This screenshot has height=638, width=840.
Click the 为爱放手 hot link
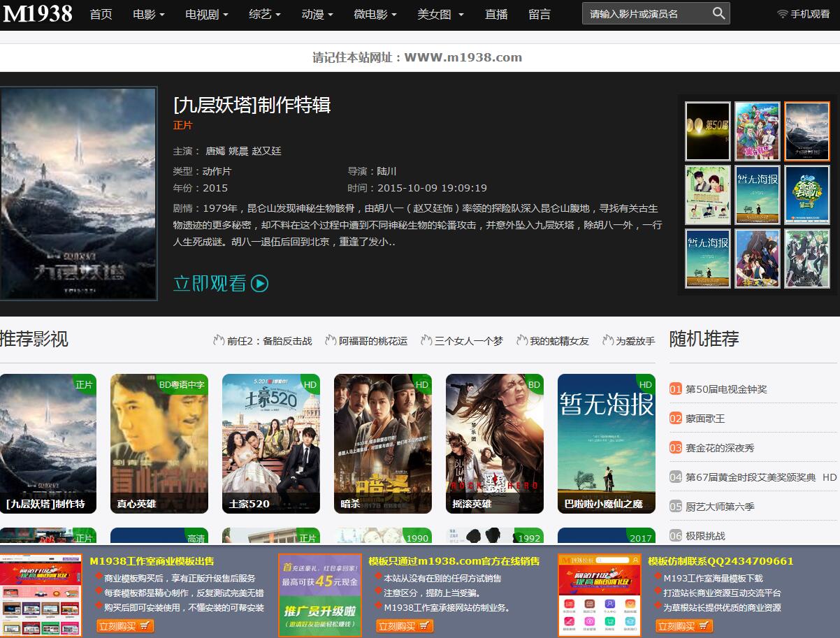635,341
